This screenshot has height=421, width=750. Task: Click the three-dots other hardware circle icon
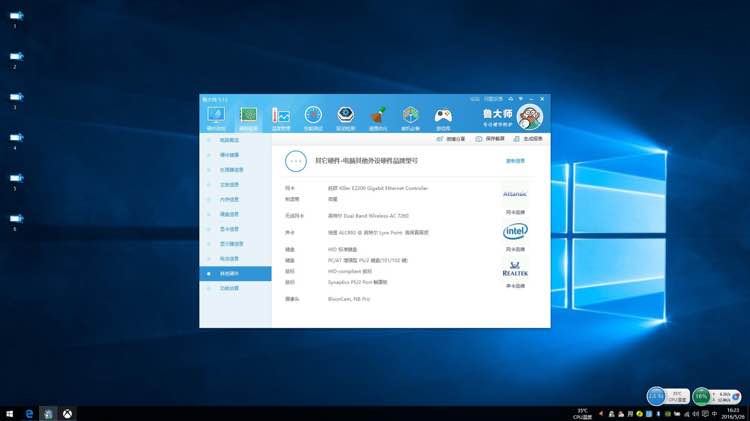point(296,161)
